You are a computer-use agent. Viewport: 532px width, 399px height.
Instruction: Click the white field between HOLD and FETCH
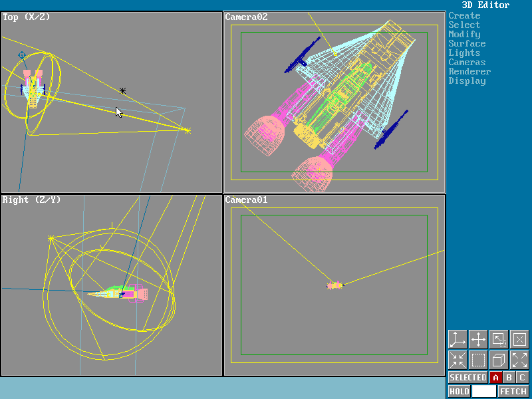click(x=484, y=391)
